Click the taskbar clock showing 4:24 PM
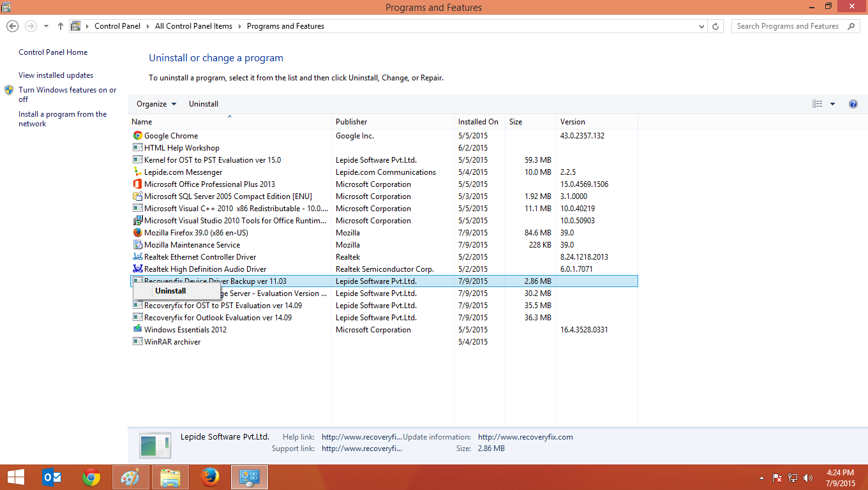The image size is (868, 490). point(840,478)
